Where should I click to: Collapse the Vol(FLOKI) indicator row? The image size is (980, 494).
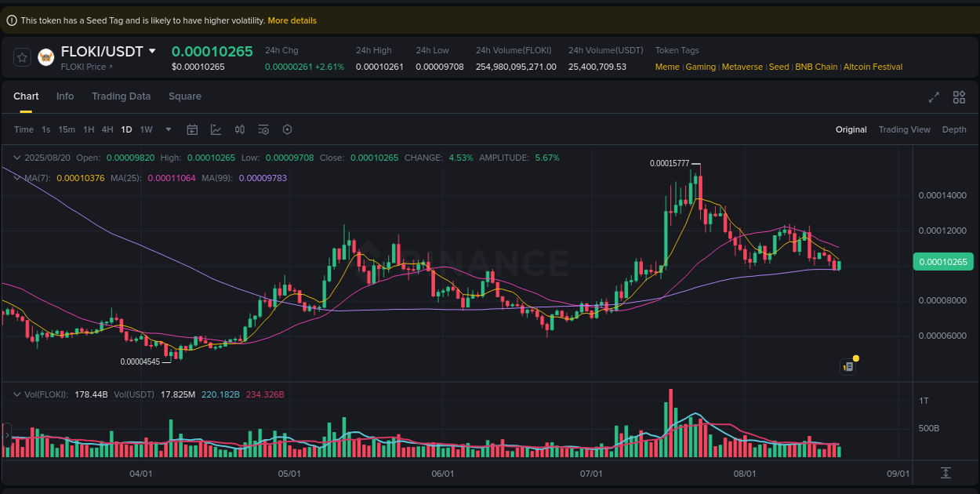tap(16, 394)
